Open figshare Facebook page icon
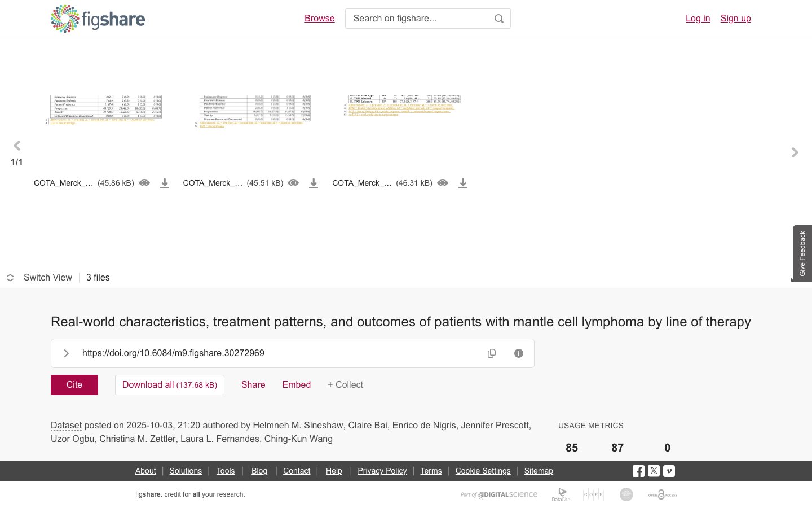The height and width of the screenshot is (508, 812). pos(638,471)
